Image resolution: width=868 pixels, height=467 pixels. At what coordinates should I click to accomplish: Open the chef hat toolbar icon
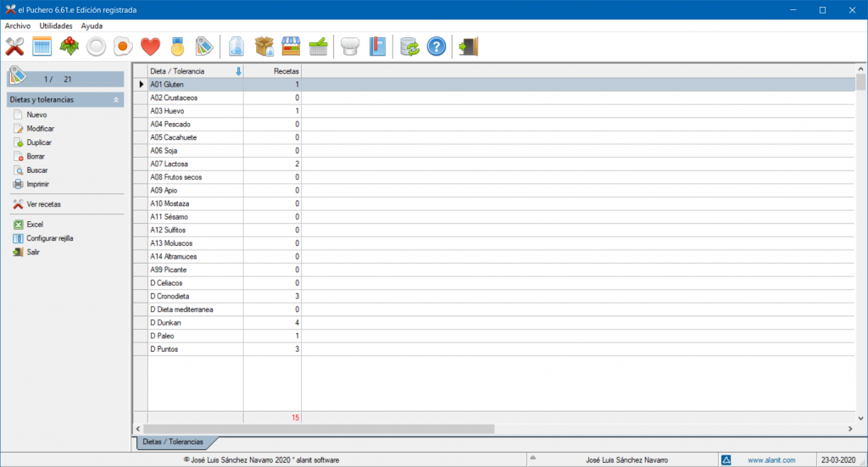click(350, 46)
